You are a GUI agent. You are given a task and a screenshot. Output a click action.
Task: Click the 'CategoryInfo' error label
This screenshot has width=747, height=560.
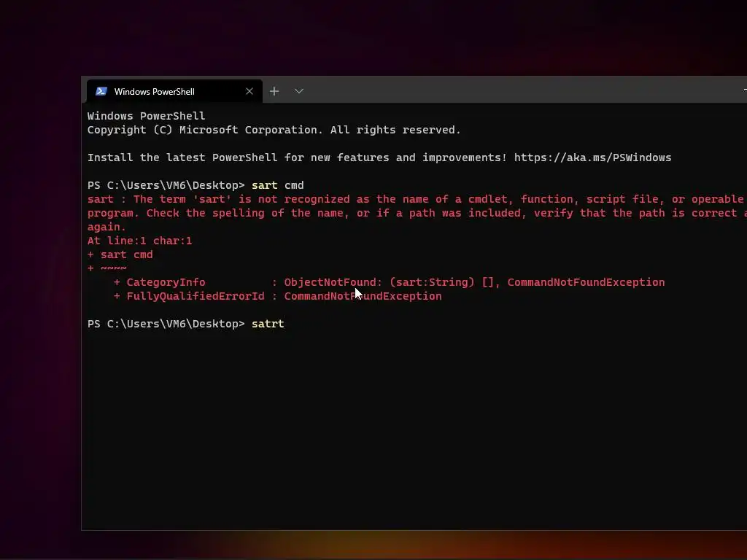coord(166,282)
